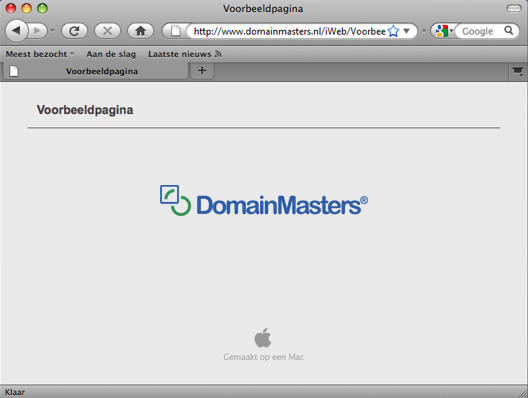The image size is (528, 398).
Task: Click the DomainMasters logo
Action: (264, 201)
